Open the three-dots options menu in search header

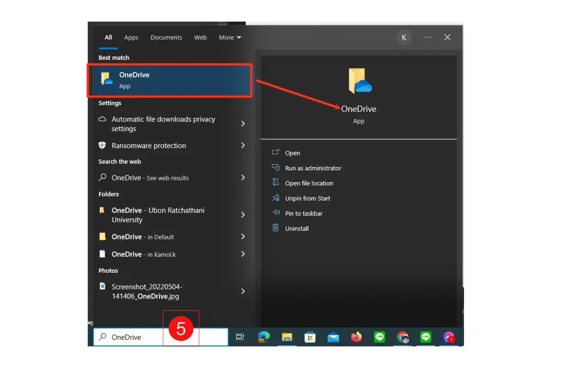point(428,37)
